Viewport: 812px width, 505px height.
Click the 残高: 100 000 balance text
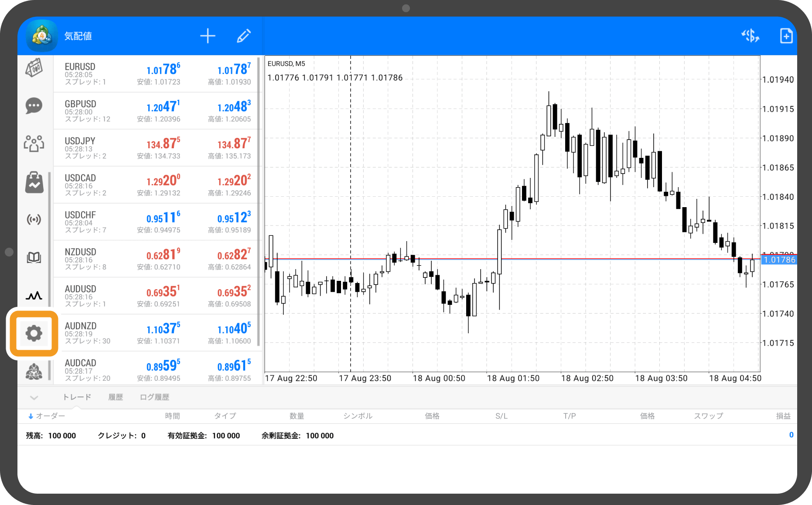click(x=51, y=436)
